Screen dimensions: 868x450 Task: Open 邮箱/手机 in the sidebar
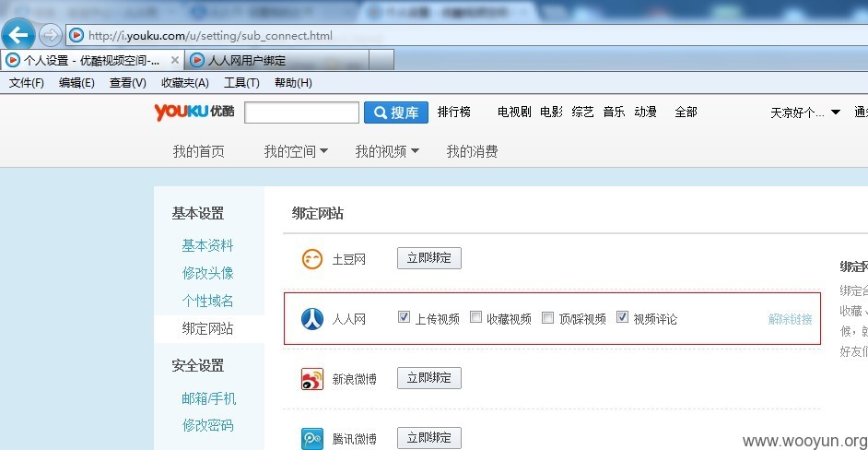tap(208, 398)
